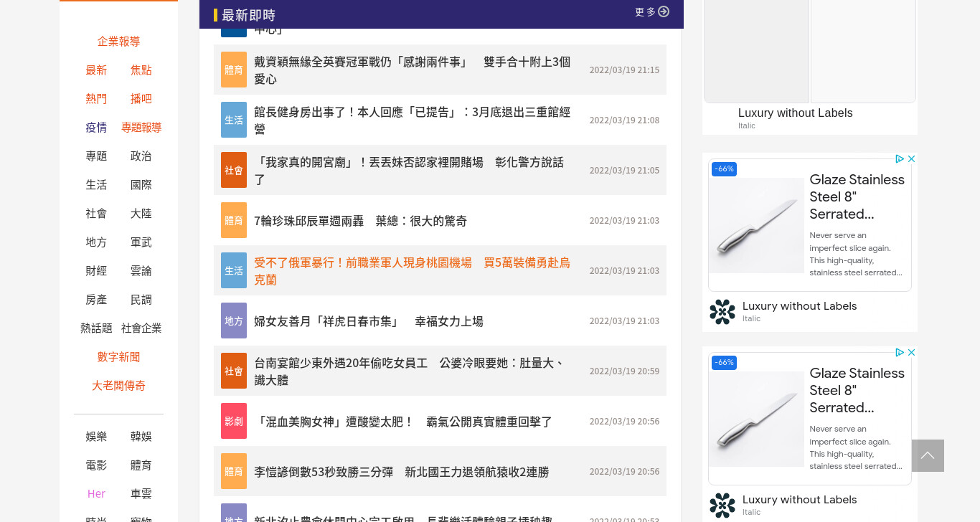
Task: Open 政治 category in sidebar
Action: click(x=141, y=156)
